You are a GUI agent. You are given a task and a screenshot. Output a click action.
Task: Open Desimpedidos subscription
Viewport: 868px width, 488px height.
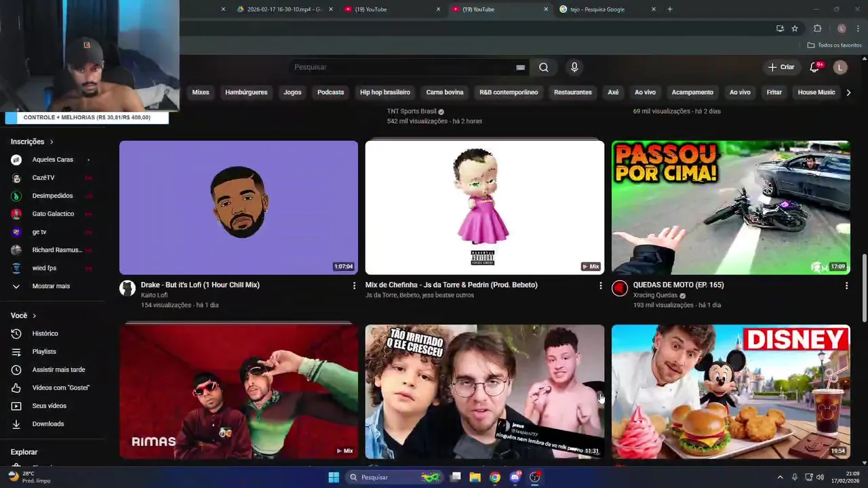click(x=52, y=196)
